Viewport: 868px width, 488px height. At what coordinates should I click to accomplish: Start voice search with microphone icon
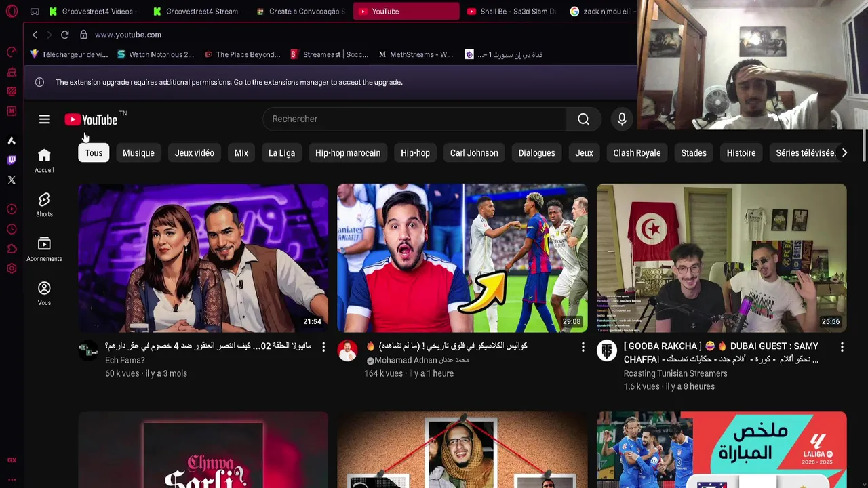pos(622,119)
